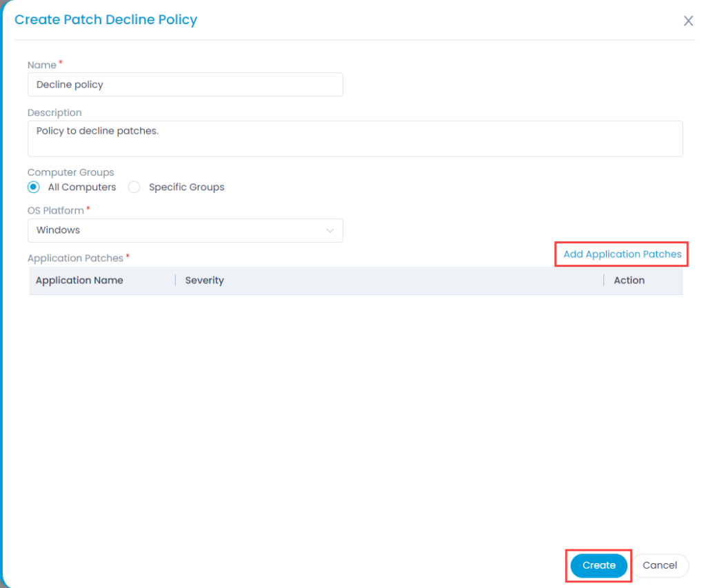Choose the Specific Groups radio option
The width and height of the screenshot is (706, 588).
pyautogui.click(x=134, y=187)
